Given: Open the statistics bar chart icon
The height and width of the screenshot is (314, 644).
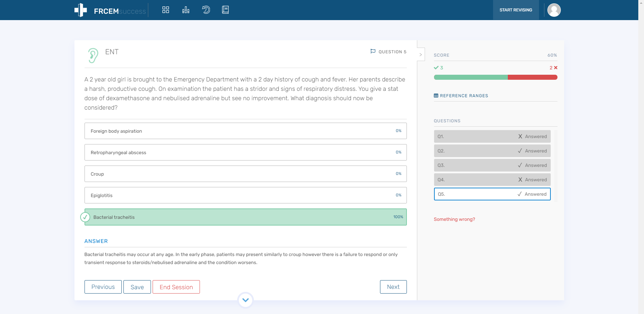Looking at the screenshot, I should pyautogui.click(x=186, y=10).
